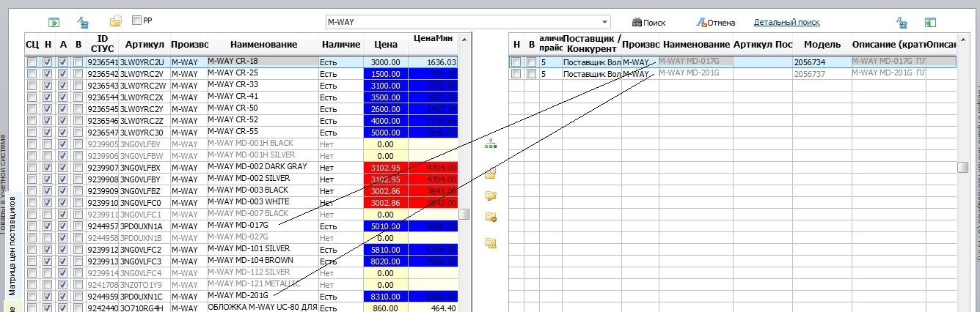980x312 pixels.
Task: Click the folder icon with pencil between panels
Action: click(491, 196)
